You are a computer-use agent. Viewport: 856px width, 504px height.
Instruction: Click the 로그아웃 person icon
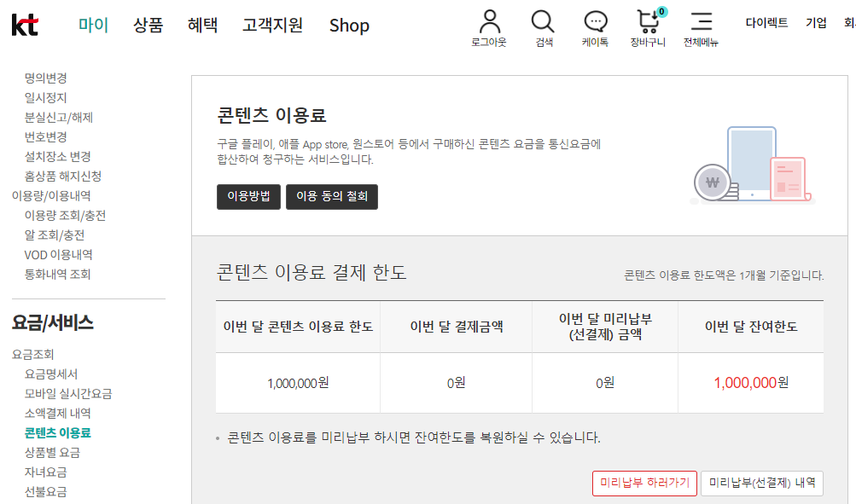click(x=489, y=22)
